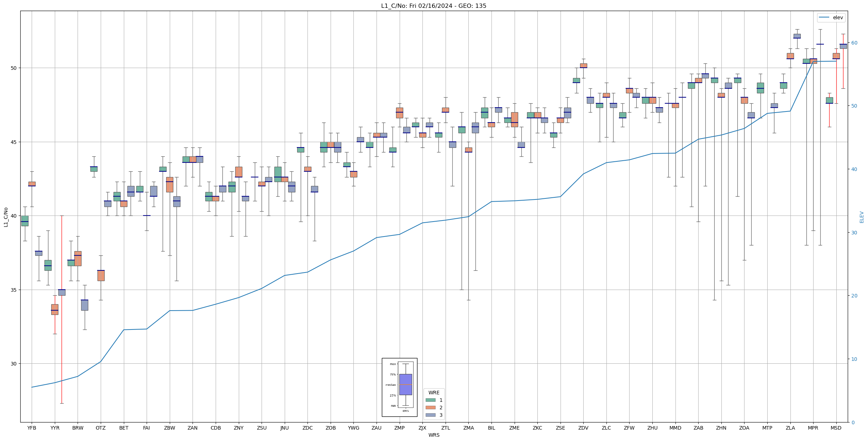Click the purple box in key inset

click(405, 384)
